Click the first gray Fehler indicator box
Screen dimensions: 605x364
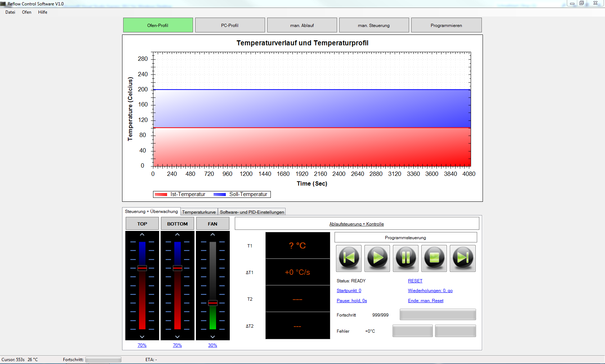(413, 331)
